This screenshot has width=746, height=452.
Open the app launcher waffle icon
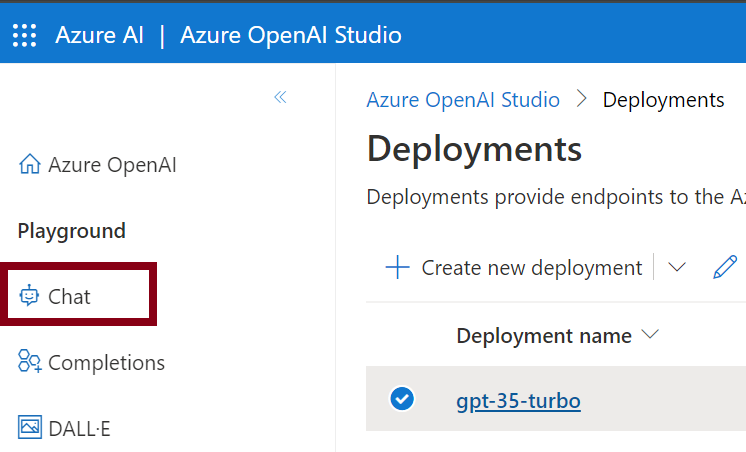24,36
